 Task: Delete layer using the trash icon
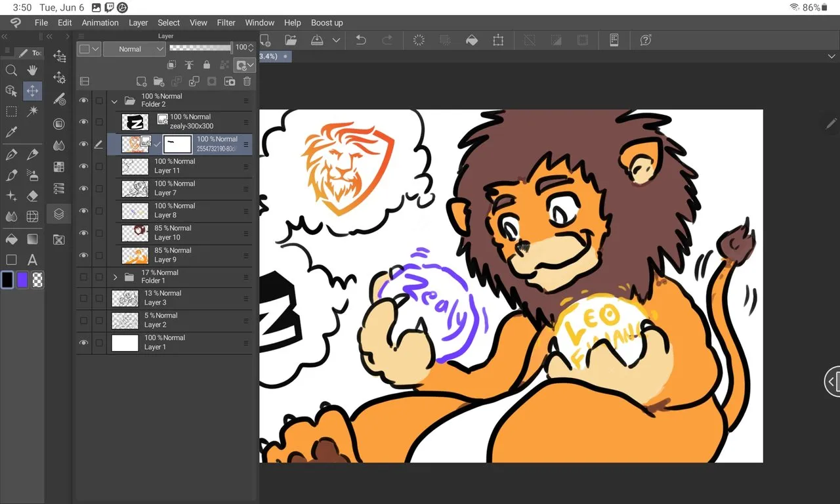pyautogui.click(x=247, y=81)
